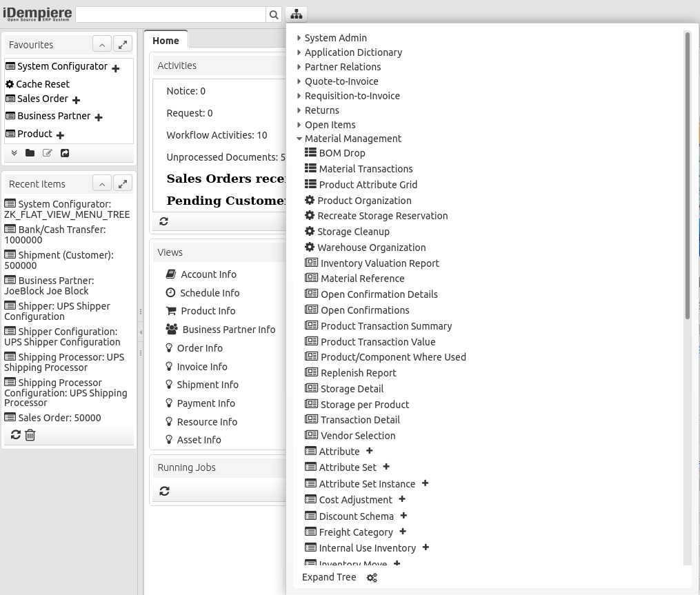Switch to the Home tab
The width and height of the screenshot is (700, 595).
click(x=166, y=41)
